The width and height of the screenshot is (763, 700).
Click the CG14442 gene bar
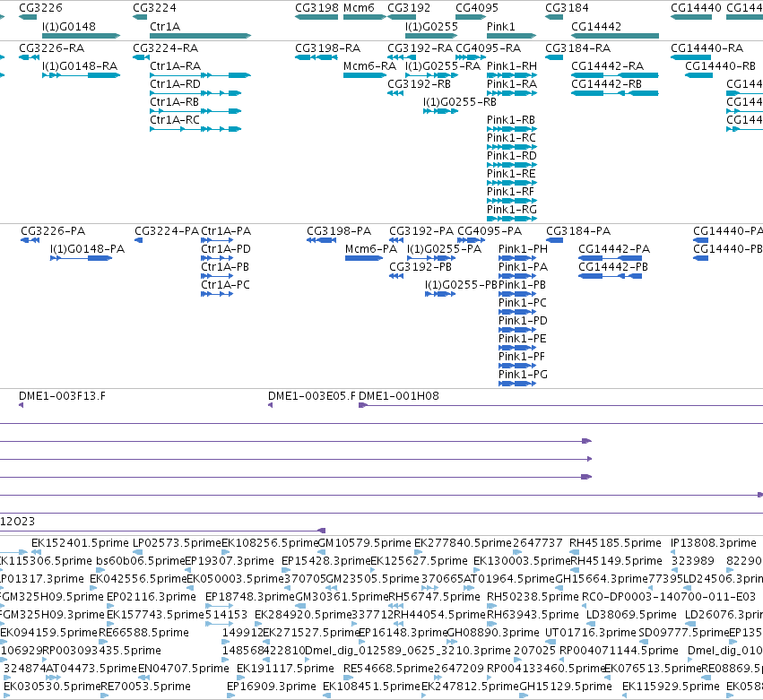click(x=615, y=36)
